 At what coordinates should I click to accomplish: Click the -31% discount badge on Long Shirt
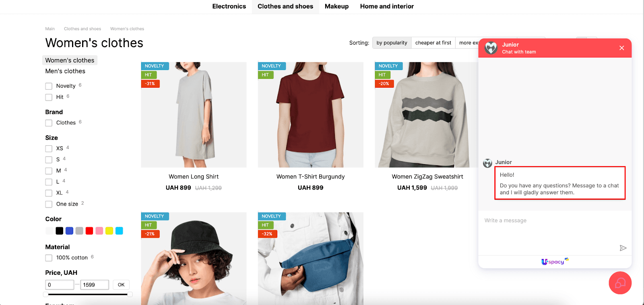(x=151, y=84)
